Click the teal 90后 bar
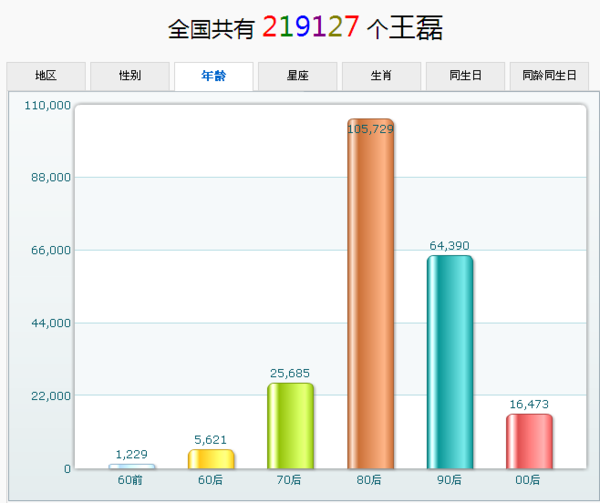 450,362
